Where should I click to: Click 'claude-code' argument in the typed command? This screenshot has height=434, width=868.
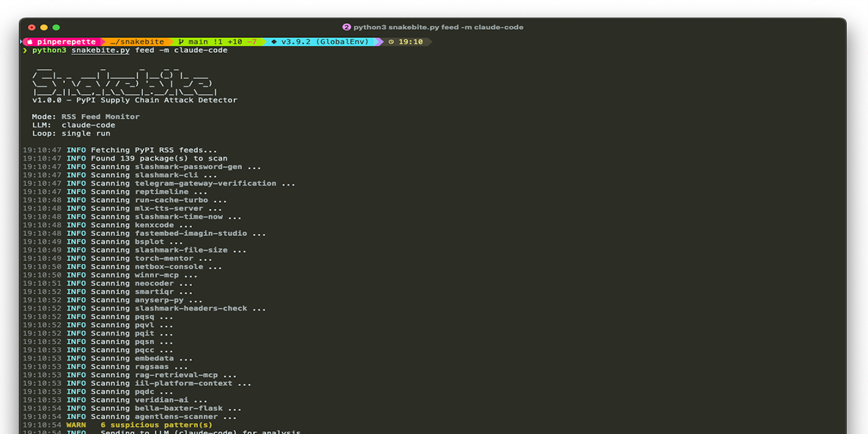[201, 50]
